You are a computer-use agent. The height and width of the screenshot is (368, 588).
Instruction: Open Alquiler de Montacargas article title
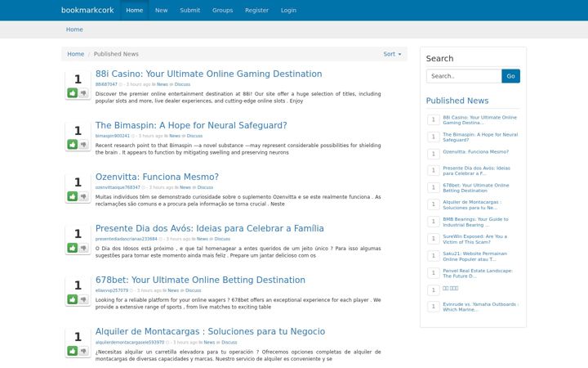[x=210, y=331]
